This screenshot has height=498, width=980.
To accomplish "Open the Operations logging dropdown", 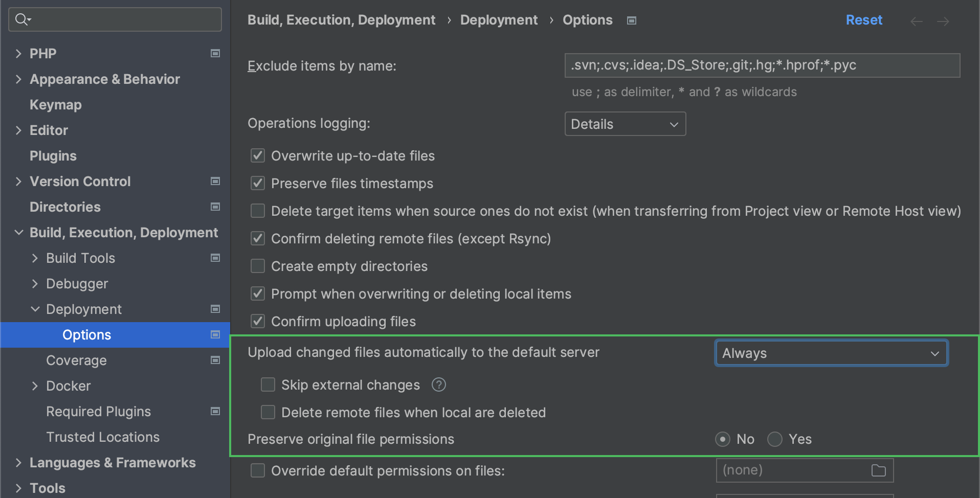I will pyautogui.click(x=625, y=124).
